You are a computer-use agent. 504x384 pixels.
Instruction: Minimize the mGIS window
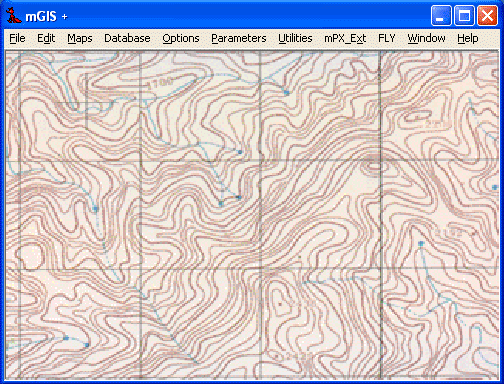[441, 15]
